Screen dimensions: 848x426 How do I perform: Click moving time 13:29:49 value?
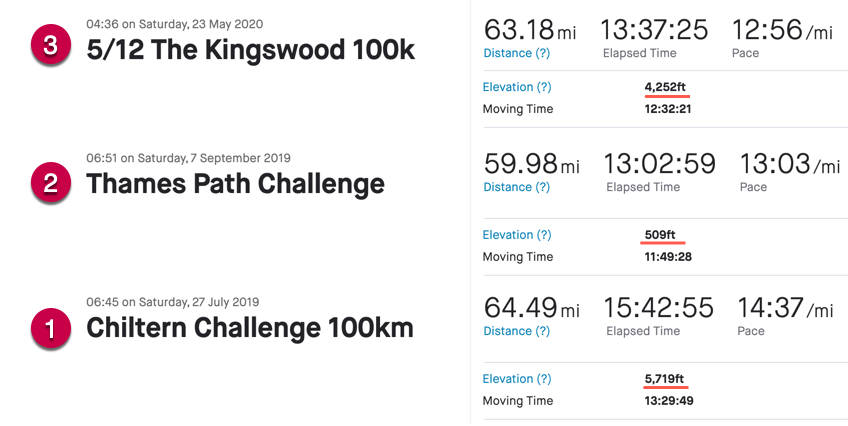tap(669, 401)
